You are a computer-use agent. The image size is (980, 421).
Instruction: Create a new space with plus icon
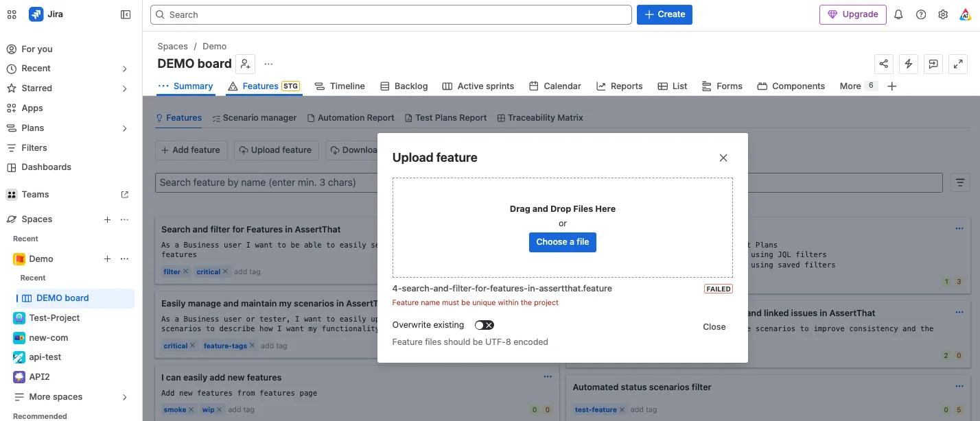107,219
